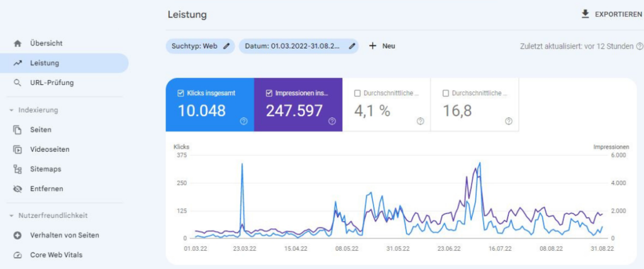Collapse the Nutzerfreundlichkeit section arrow
644x269 pixels.
click(x=11, y=215)
